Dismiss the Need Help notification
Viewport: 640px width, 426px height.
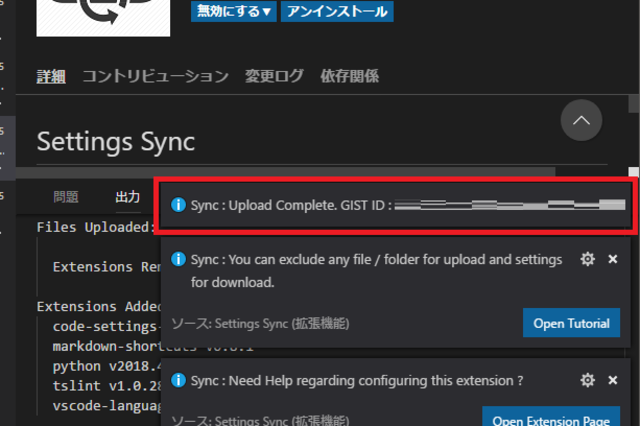[613, 380]
